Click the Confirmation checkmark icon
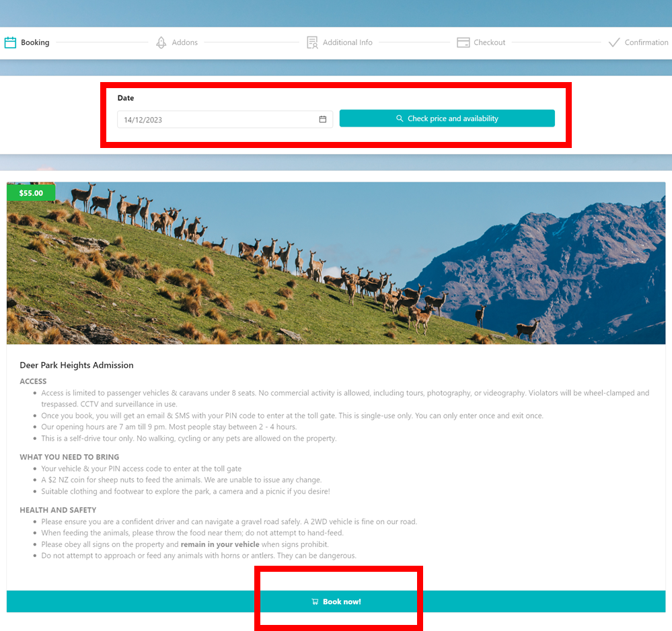The height and width of the screenshot is (631, 672). pos(614,42)
